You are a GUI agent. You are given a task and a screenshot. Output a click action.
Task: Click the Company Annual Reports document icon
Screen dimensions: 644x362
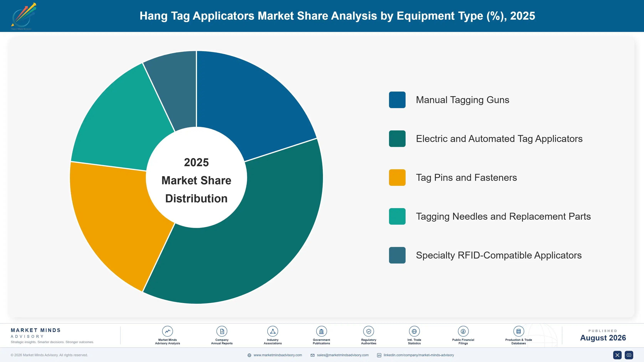pos(222,331)
